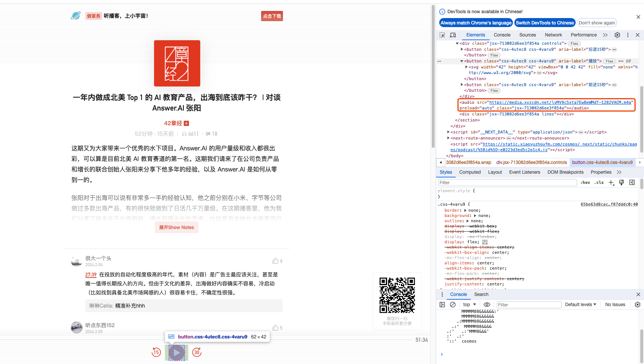644x364 pixels.
Task: Play the podcast episode
Action: [x=177, y=353]
